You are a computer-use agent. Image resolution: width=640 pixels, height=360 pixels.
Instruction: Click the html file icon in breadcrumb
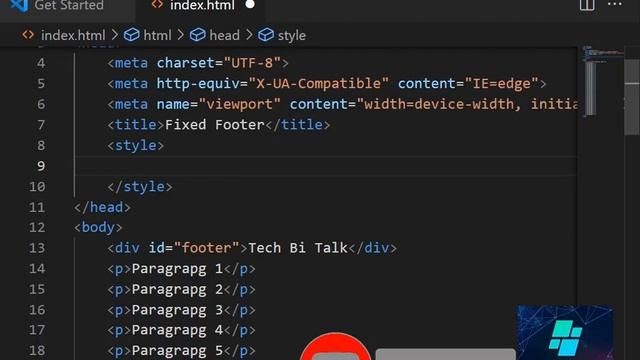coord(28,35)
